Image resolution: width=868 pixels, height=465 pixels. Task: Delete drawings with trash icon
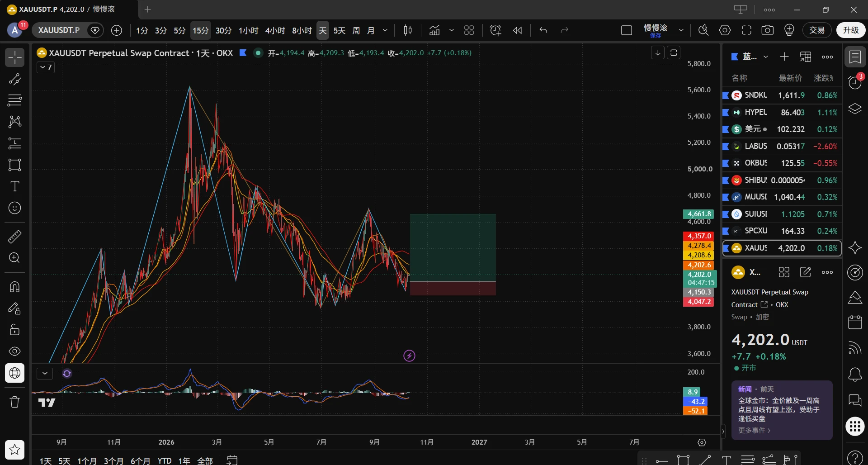[15, 402]
